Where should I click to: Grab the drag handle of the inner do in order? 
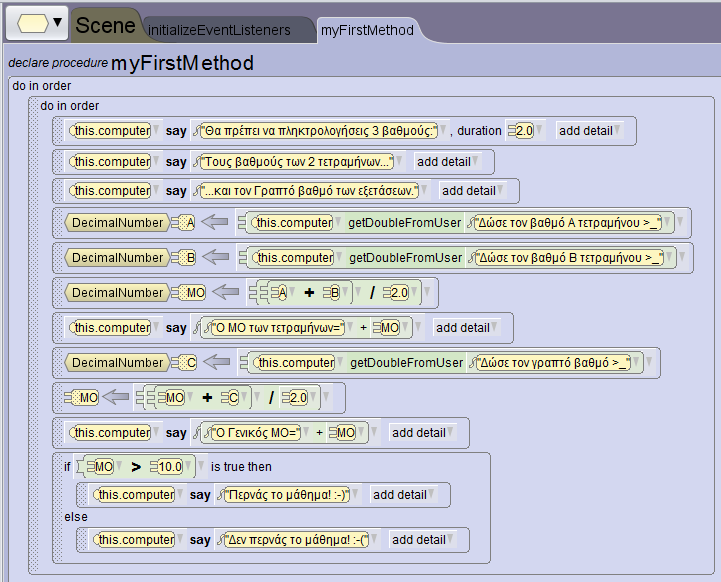pyautogui.click(x=33, y=336)
